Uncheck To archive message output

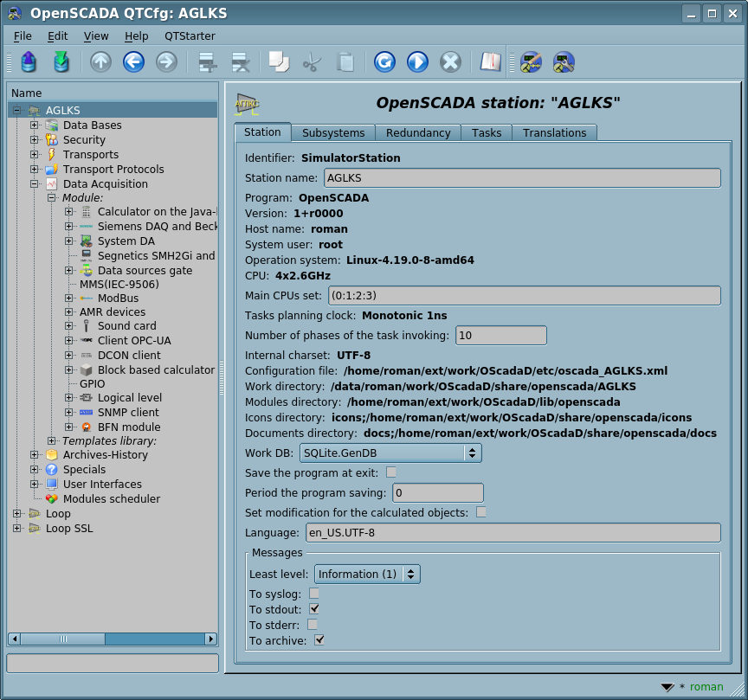[319, 640]
